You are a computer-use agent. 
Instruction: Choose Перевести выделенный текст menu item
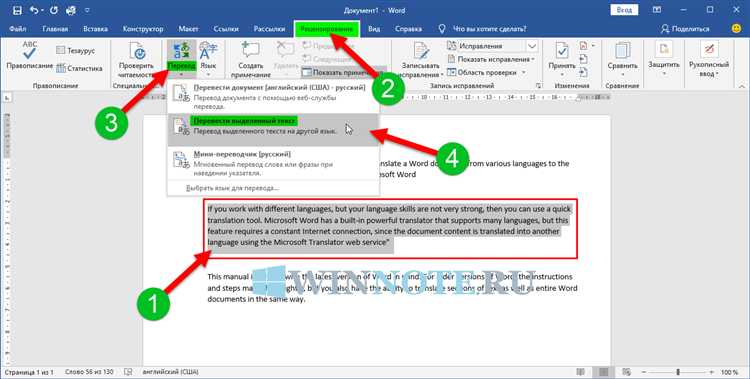click(274, 130)
